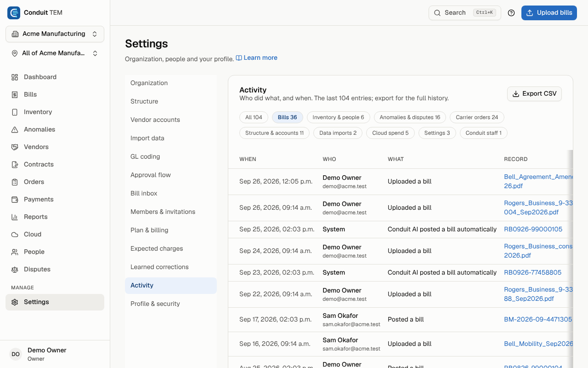Filter by Anomalies & disputes 16

coord(410,117)
